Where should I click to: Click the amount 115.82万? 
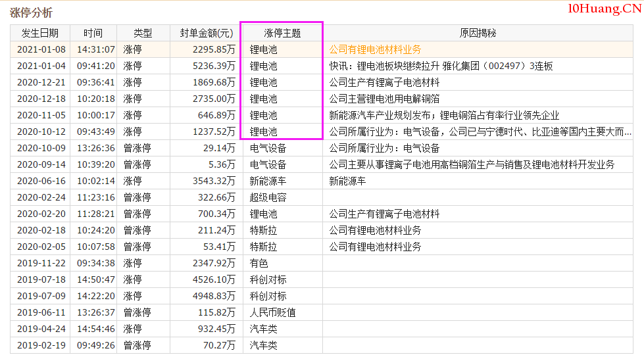216,312
